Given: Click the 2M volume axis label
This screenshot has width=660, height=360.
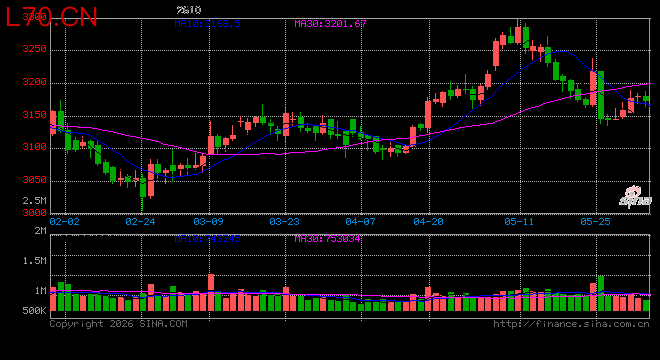Looking at the screenshot, I should pos(40,231).
